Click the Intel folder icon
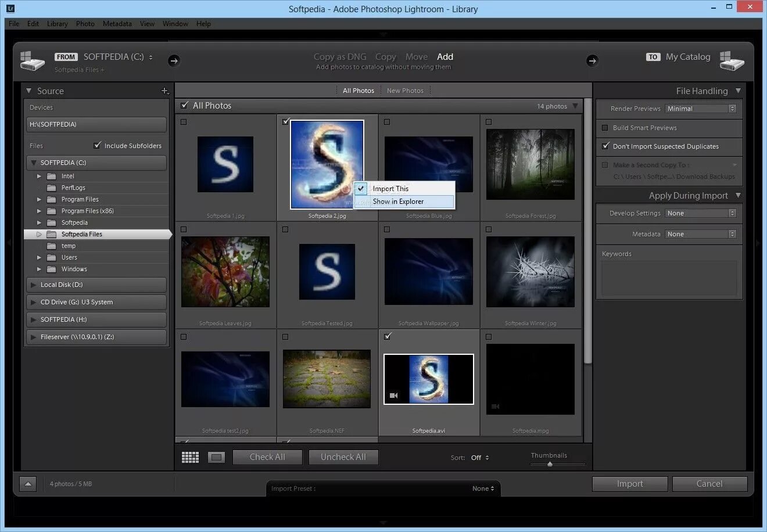 (x=52, y=176)
